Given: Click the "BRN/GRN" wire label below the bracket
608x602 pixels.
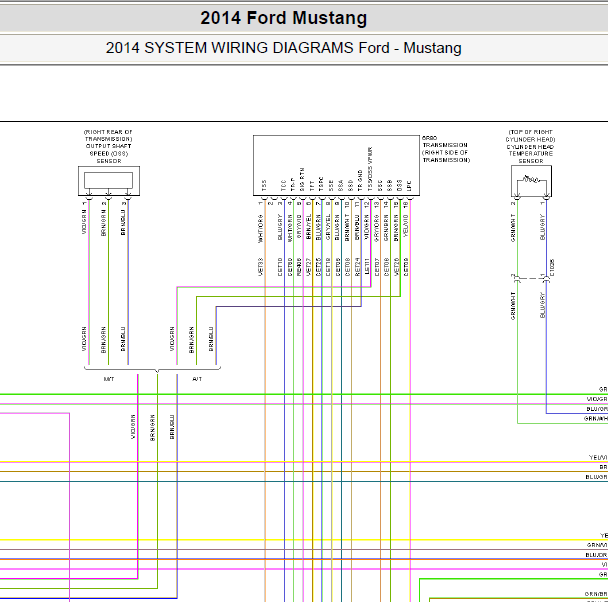Looking at the screenshot, I should pos(152,428).
